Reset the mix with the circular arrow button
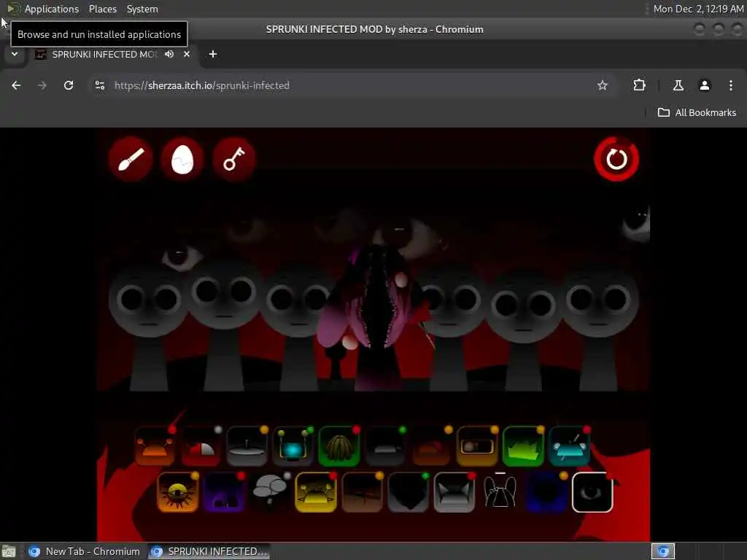 [616, 159]
